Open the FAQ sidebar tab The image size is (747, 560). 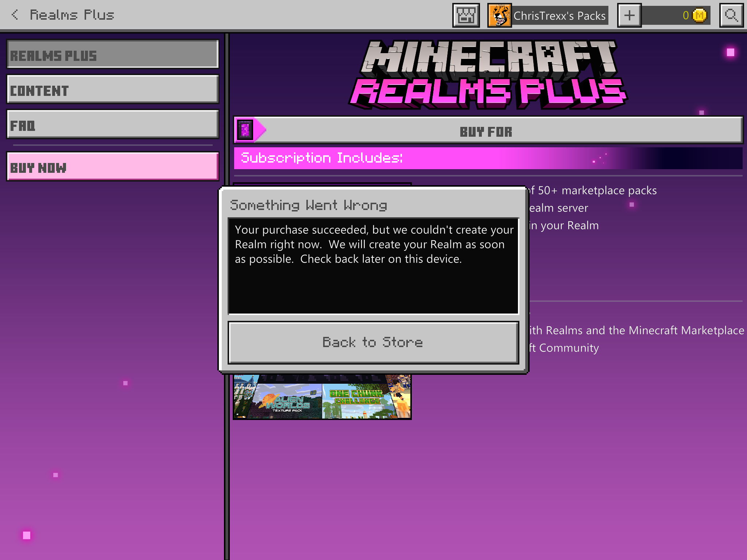click(x=113, y=125)
